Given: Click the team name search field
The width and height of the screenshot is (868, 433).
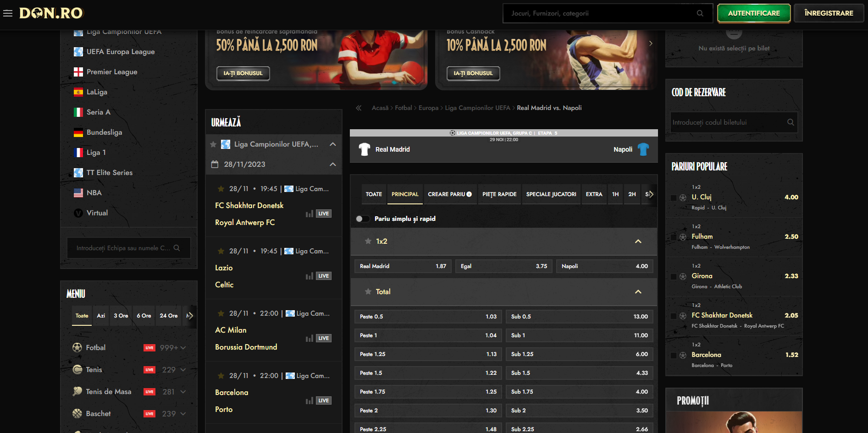Looking at the screenshot, I should [129, 248].
